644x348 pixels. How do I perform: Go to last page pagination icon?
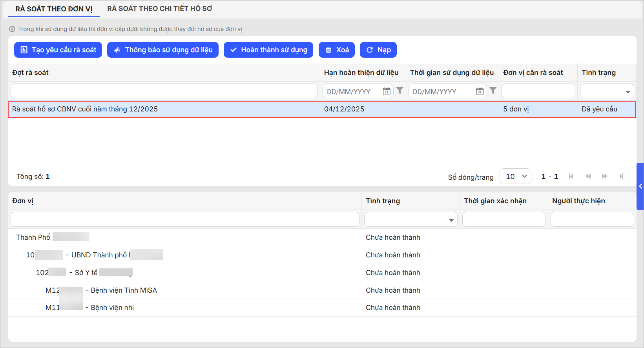(x=621, y=177)
